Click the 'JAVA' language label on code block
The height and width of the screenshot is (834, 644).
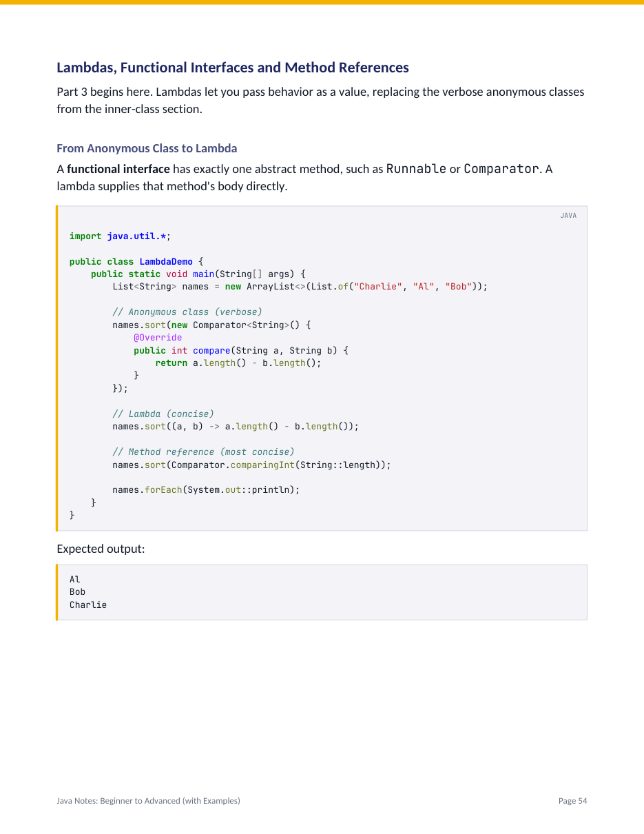pyautogui.click(x=568, y=216)
